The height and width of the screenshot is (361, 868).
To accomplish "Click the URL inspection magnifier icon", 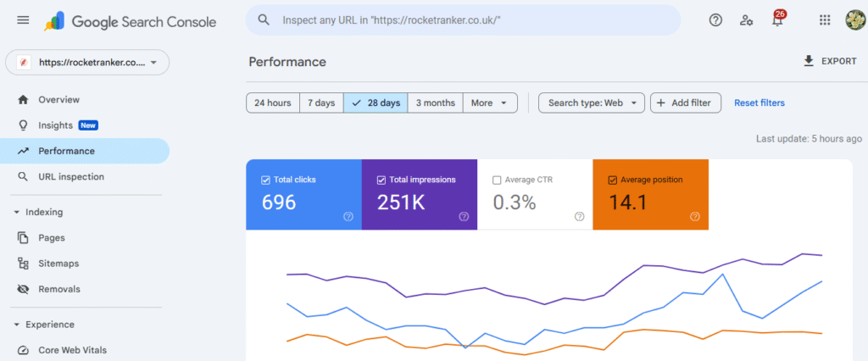I will (x=23, y=177).
